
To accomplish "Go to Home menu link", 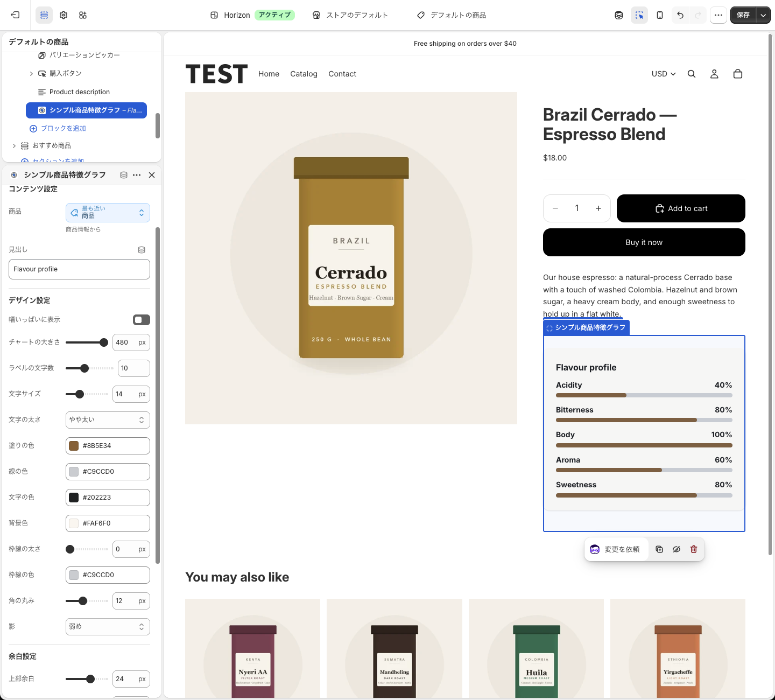I will tap(269, 74).
